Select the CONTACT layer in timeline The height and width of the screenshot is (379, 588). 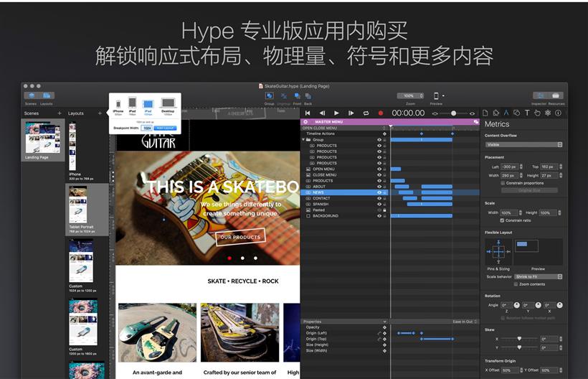tap(322, 198)
